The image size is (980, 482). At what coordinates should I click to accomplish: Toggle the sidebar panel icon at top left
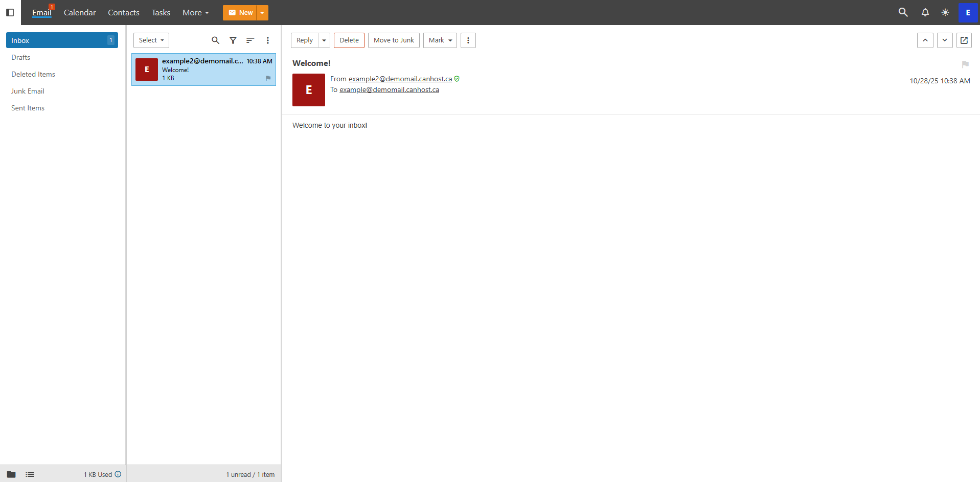(10, 12)
